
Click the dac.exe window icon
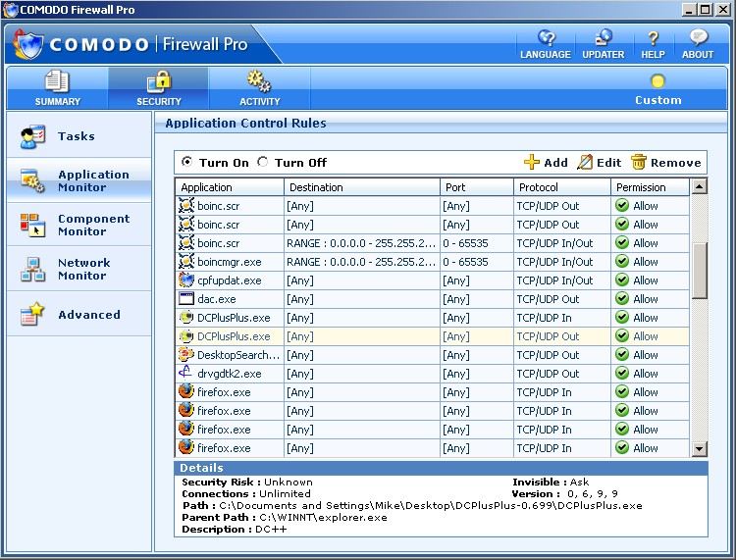click(x=186, y=299)
